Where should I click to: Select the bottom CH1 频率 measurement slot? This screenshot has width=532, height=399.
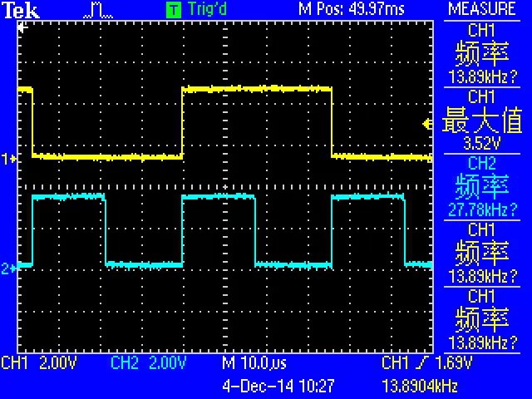click(482, 320)
